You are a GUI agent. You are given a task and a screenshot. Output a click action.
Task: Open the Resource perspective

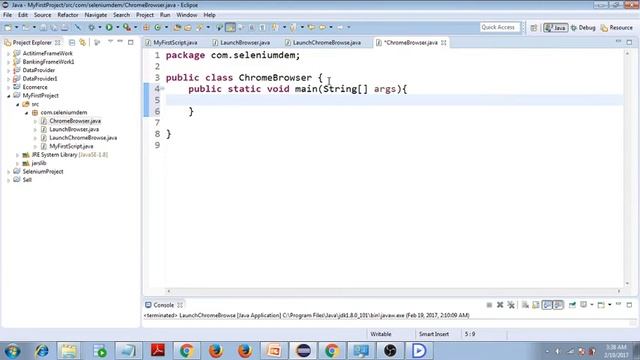point(616,28)
